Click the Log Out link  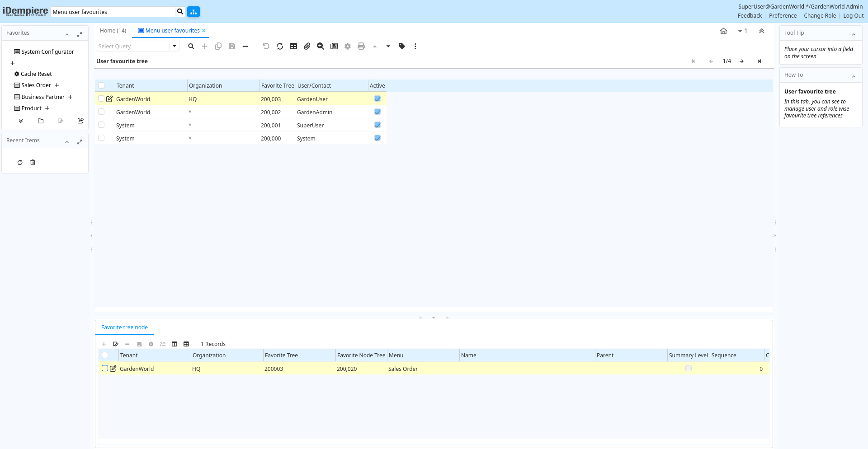coord(853,16)
